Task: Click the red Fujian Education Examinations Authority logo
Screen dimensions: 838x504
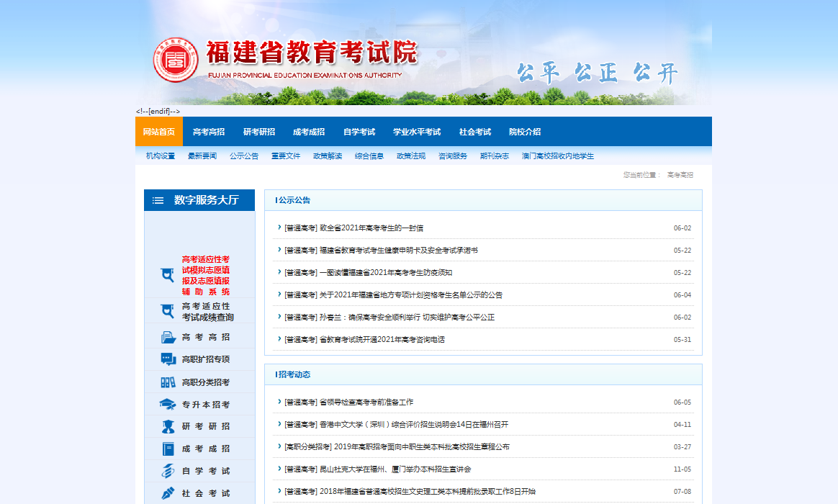Action: tap(175, 60)
